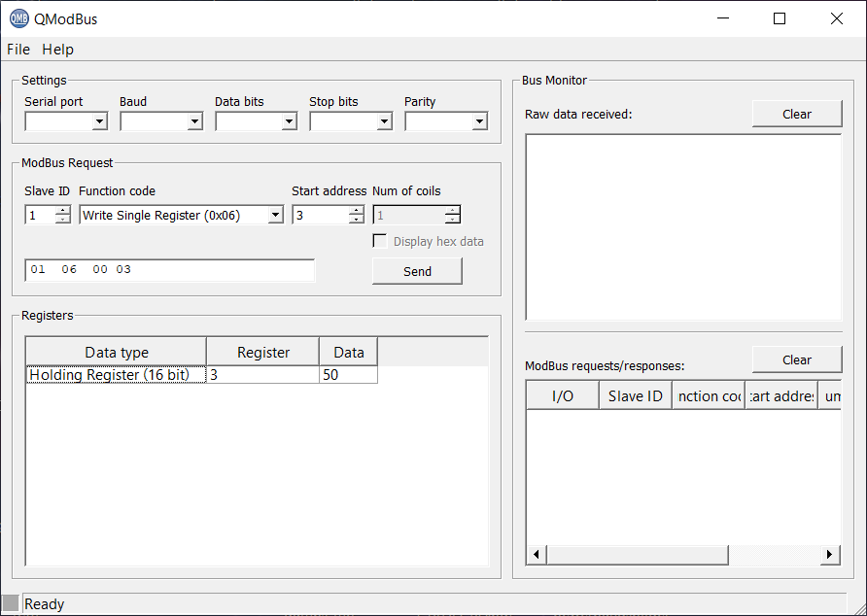The height and width of the screenshot is (616, 867).
Task: Click the Raw data received text area
Action: pyautogui.click(x=683, y=227)
